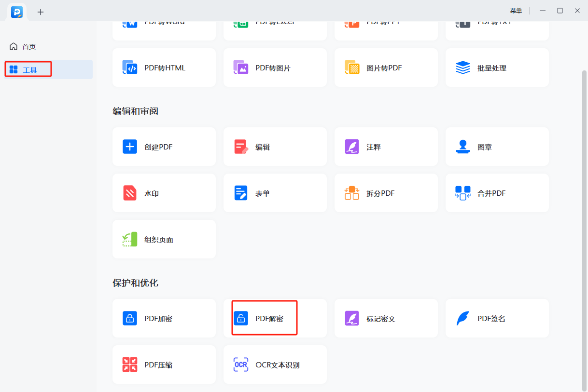Switch to the 工具 sidebar tab
Screen dimensions: 588x392
(29, 70)
